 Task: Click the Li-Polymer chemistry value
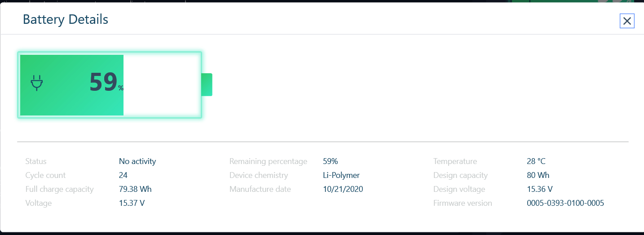341,175
